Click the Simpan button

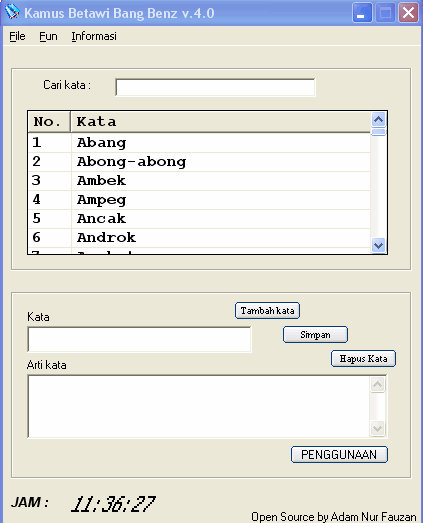[x=315, y=335]
